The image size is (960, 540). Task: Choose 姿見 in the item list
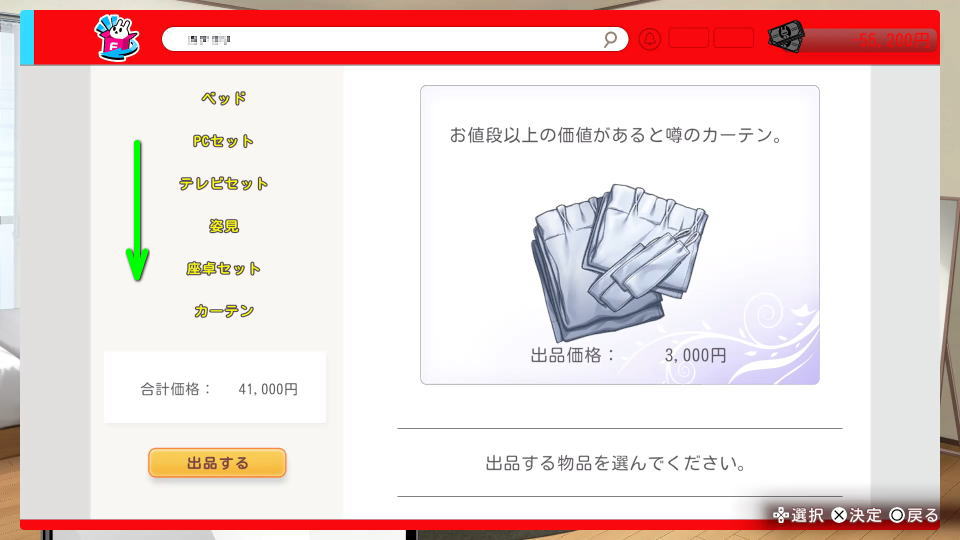click(223, 226)
